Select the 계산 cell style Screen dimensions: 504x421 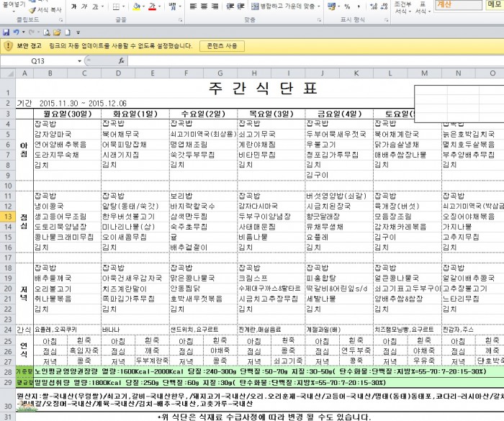[x=459, y=4]
